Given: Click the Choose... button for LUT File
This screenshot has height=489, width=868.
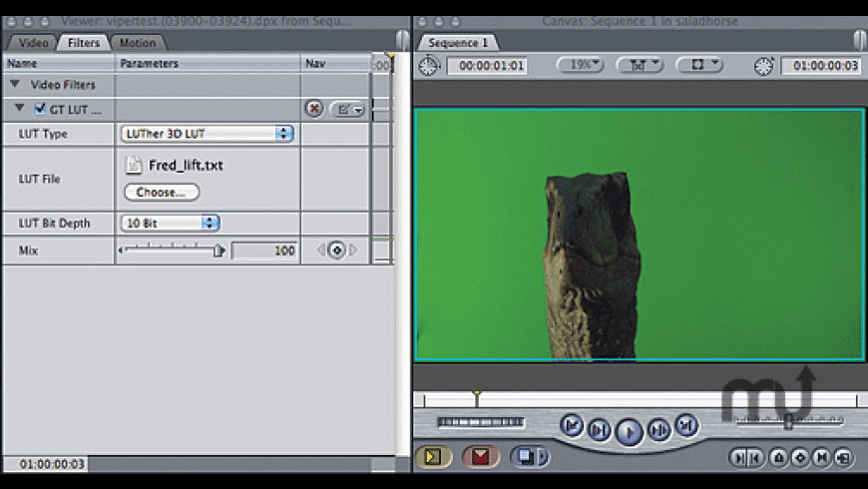Looking at the screenshot, I should pyautogui.click(x=161, y=193).
